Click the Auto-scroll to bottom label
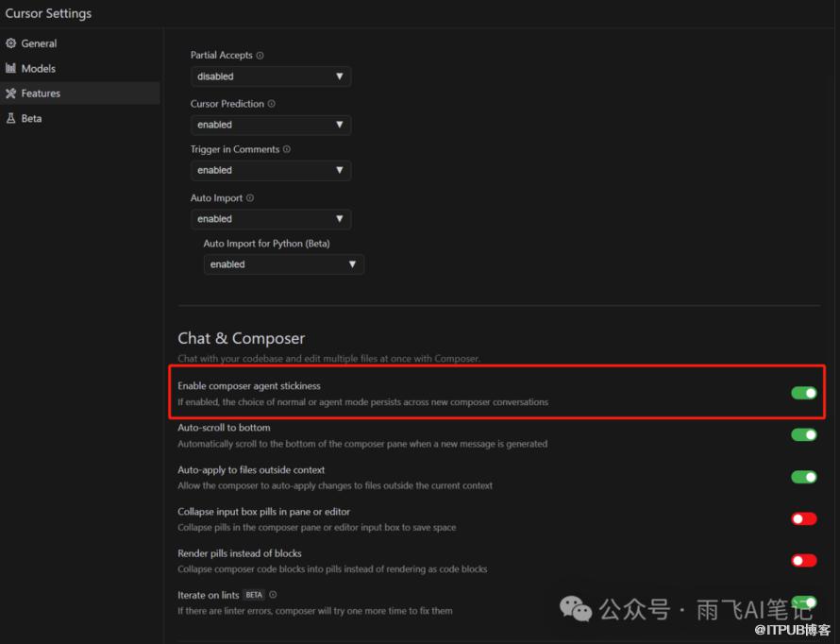 [x=224, y=428]
